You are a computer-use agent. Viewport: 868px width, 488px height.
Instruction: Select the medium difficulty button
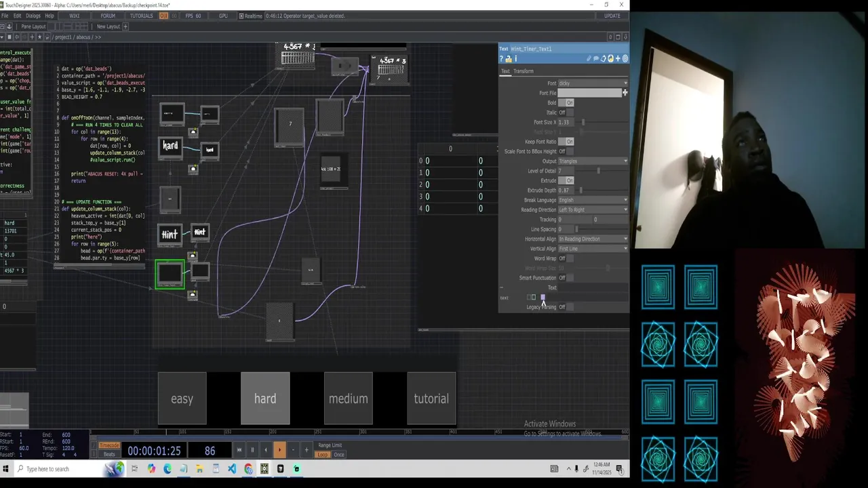click(x=349, y=399)
